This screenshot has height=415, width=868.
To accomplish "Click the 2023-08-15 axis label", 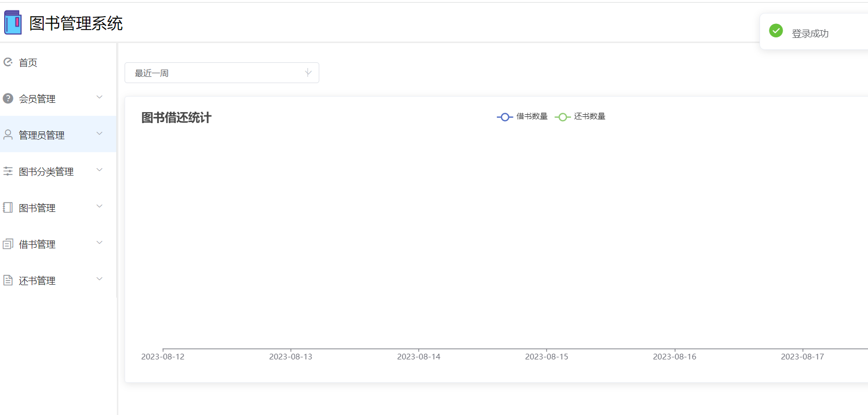I will pyautogui.click(x=547, y=357).
